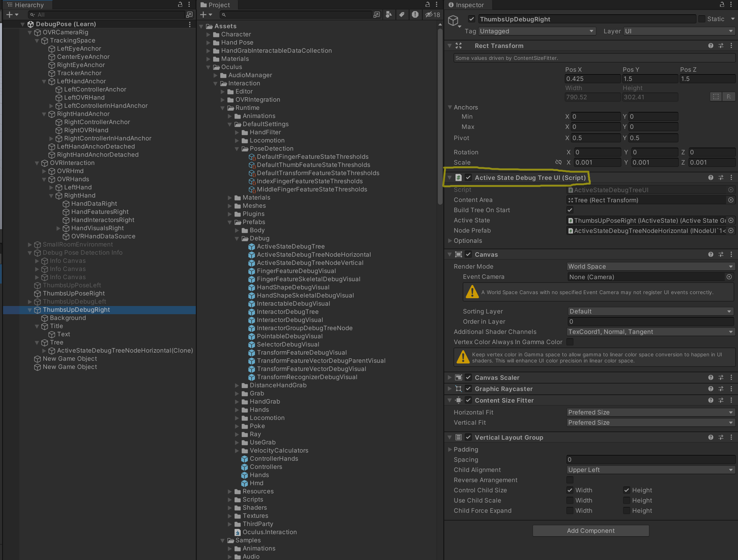Toggle hidden packages visibility icon showing 18
The image size is (738, 560).
432,15
